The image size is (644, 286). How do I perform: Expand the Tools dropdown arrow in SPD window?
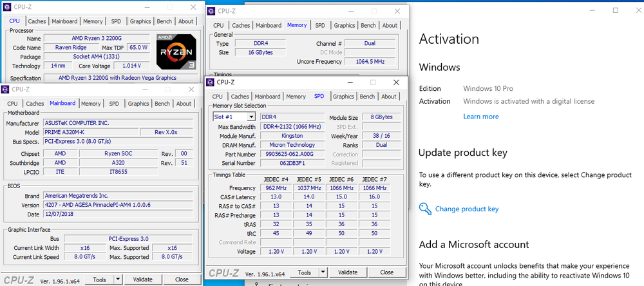coord(325,272)
